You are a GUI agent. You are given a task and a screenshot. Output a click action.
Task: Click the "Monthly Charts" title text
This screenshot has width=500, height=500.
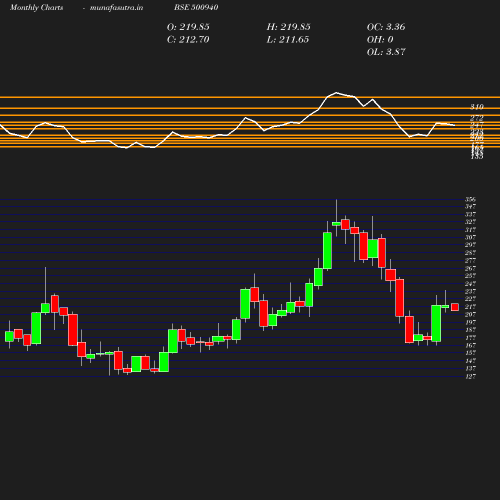click(37, 7)
